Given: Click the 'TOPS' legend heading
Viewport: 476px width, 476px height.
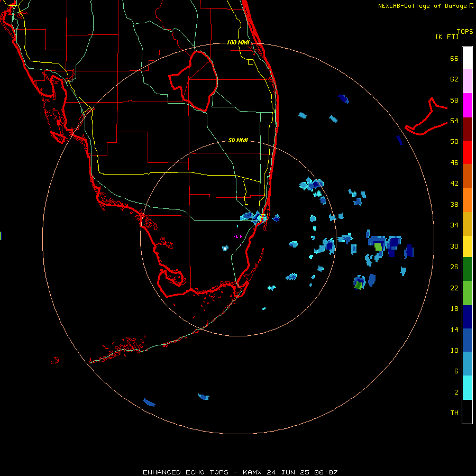Looking at the screenshot, I should 465,32.
